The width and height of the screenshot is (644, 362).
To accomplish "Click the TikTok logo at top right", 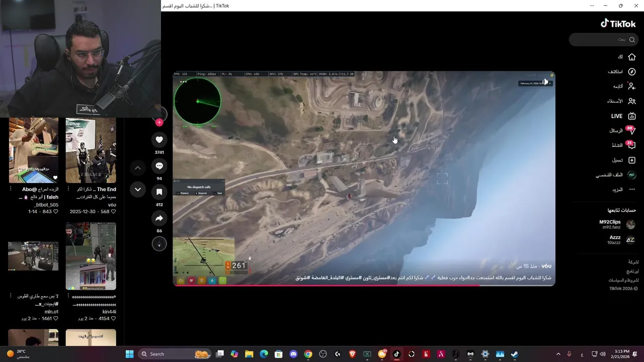I will pyautogui.click(x=618, y=23).
